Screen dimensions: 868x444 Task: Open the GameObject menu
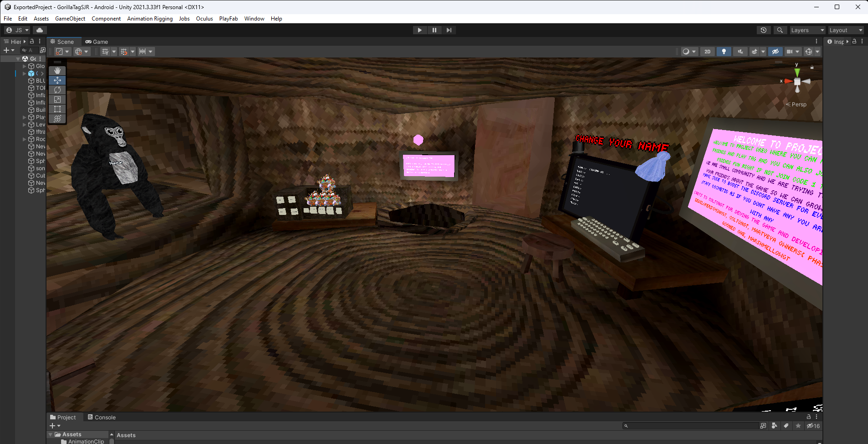click(x=70, y=19)
